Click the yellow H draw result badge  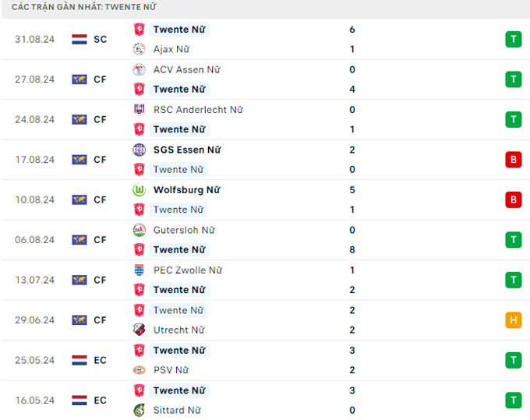point(513,320)
